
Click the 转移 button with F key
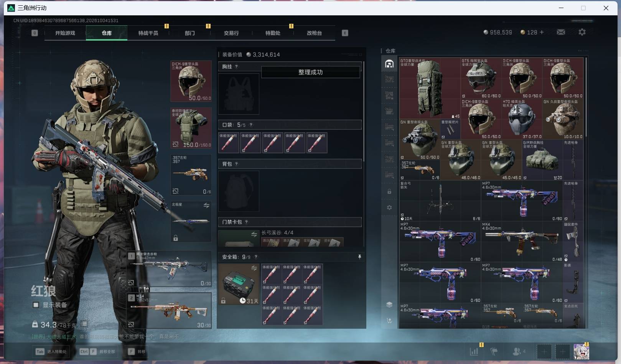point(137,351)
